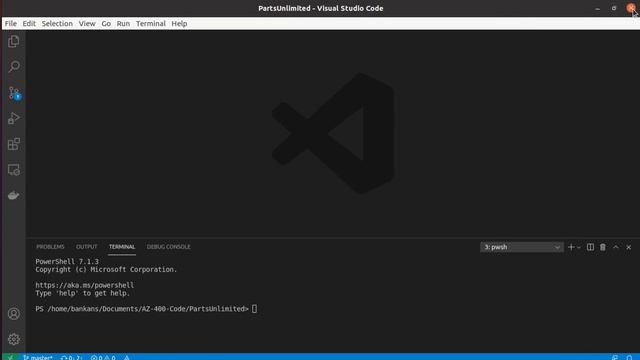Open the Source Control view
The height and width of the screenshot is (360, 640).
pyautogui.click(x=14, y=93)
